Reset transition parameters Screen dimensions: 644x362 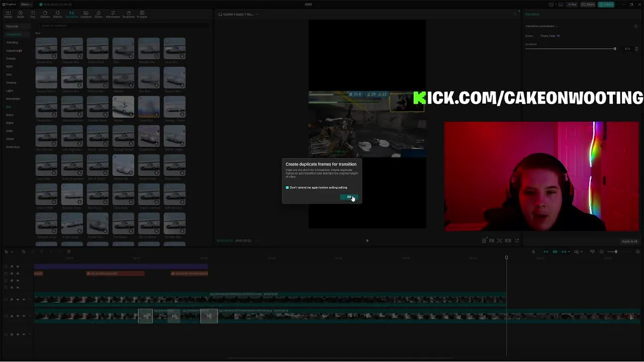636,26
